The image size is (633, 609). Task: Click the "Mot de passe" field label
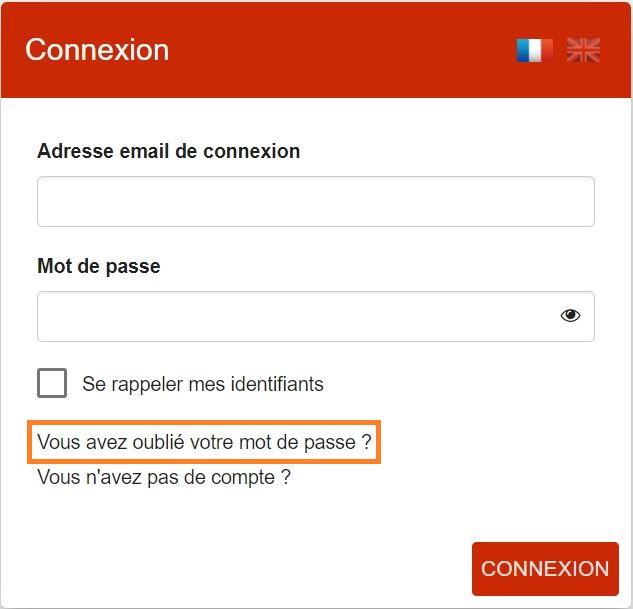point(98,266)
